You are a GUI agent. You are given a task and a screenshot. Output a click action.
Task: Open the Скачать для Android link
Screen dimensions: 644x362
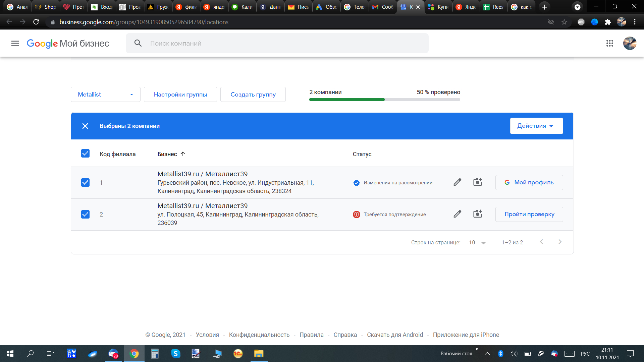[395, 335]
